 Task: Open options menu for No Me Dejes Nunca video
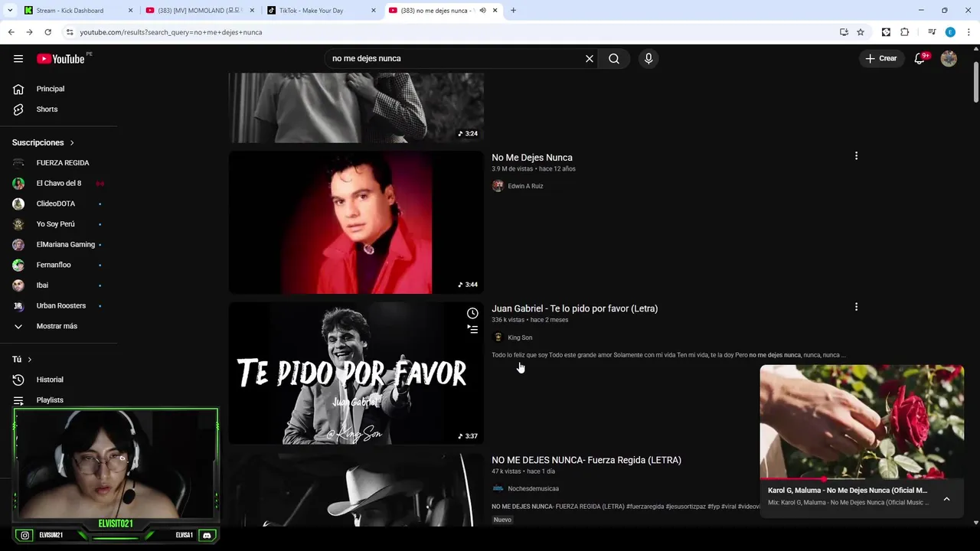coord(856,156)
